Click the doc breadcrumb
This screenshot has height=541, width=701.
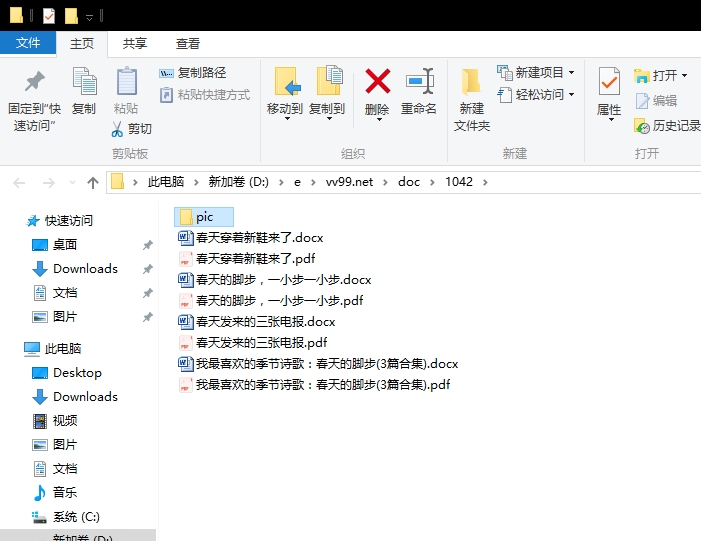409,182
